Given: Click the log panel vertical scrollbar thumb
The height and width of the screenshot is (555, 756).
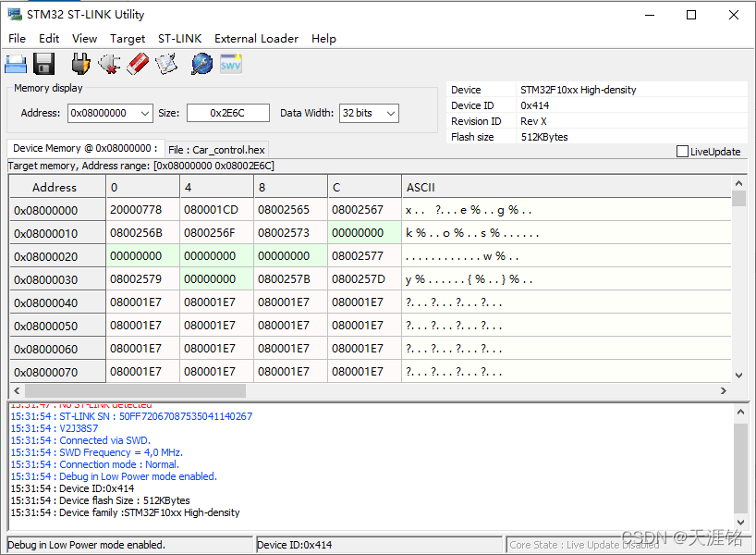Looking at the screenshot, I should 740,468.
